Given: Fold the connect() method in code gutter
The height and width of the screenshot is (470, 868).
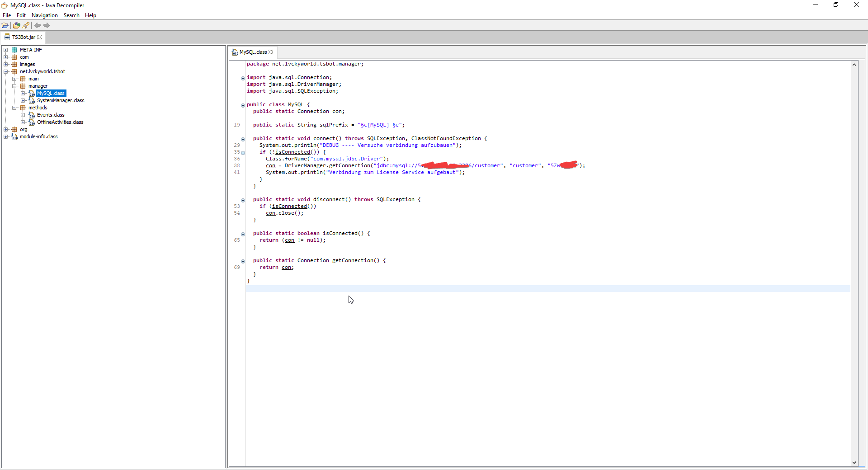Looking at the screenshot, I should click(x=243, y=139).
